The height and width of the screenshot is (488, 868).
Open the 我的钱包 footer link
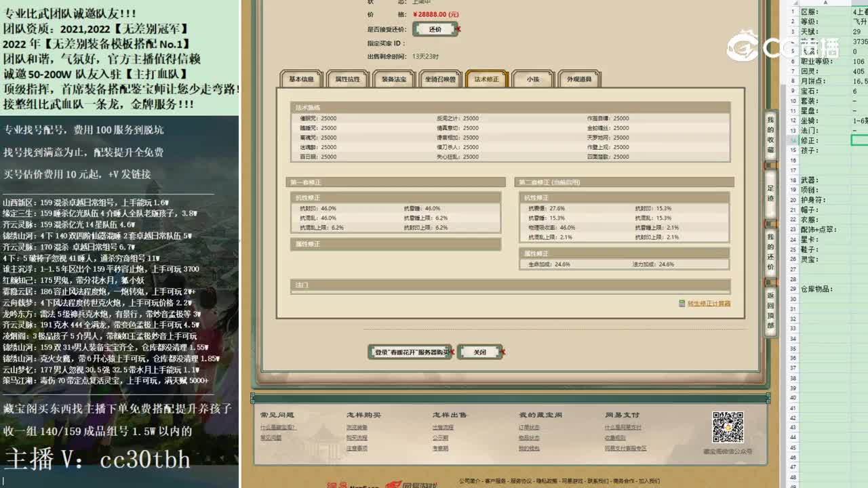click(529, 448)
